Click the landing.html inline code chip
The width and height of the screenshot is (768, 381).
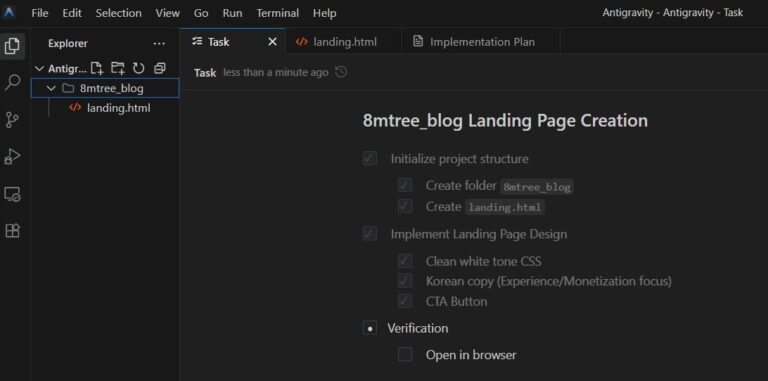504,208
